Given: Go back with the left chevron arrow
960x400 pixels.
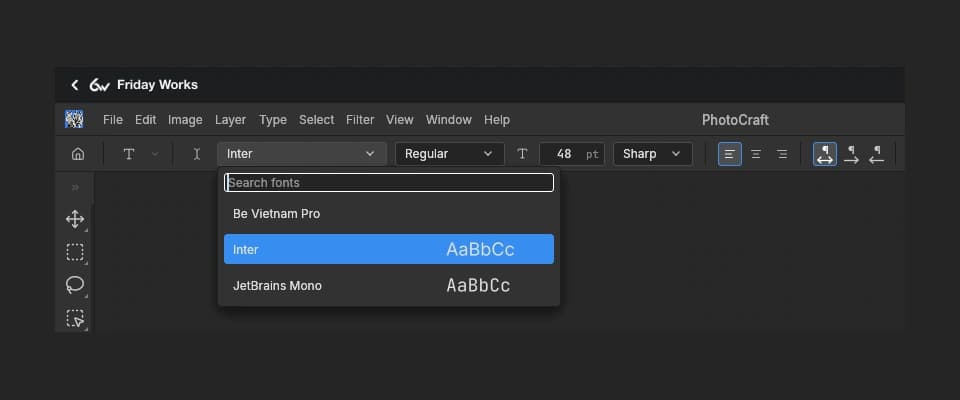Looking at the screenshot, I should (x=75, y=85).
